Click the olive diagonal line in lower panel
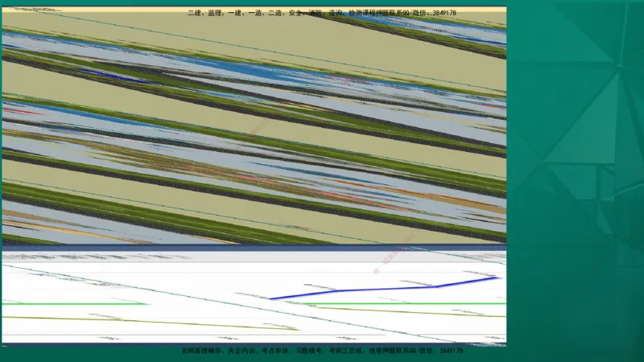 (x=161, y=322)
